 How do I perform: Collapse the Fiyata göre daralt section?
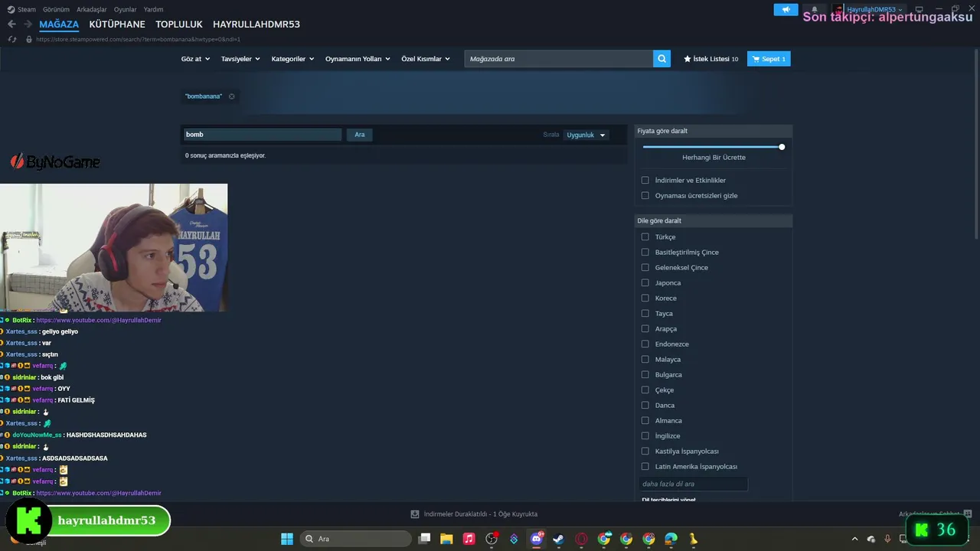click(714, 131)
